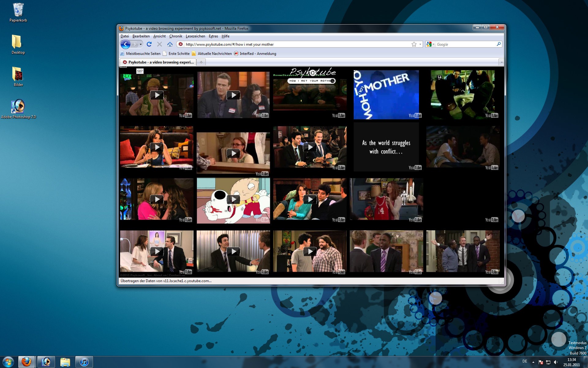Select the Bilder folder on desktop
Viewport: 588px width, 368px height.
point(18,77)
